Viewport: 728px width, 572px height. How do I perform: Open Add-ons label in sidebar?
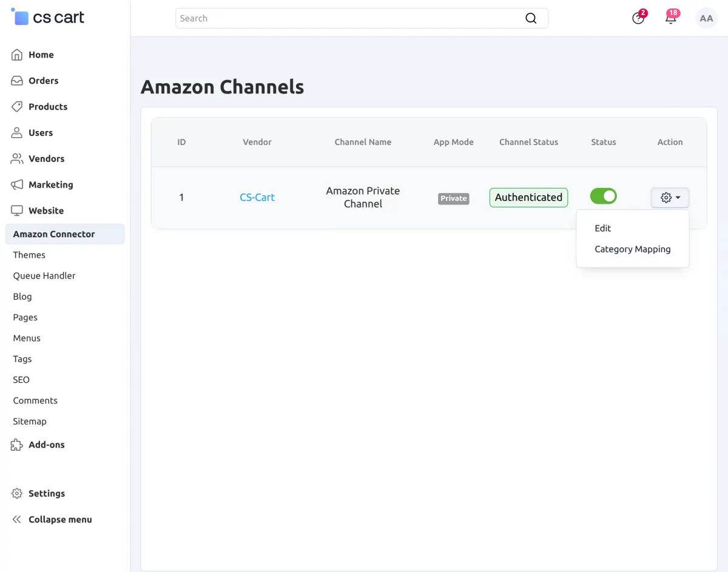[47, 445]
